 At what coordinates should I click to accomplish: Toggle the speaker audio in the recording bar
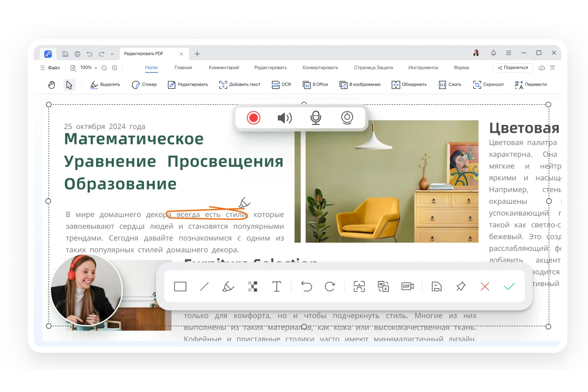pos(285,118)
